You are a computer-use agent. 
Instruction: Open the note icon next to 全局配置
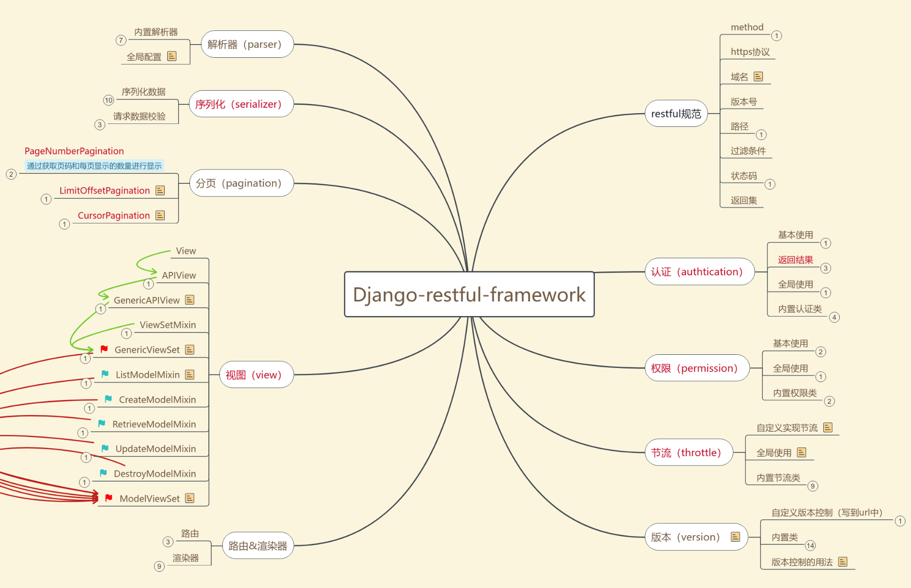tap(172, 56)
